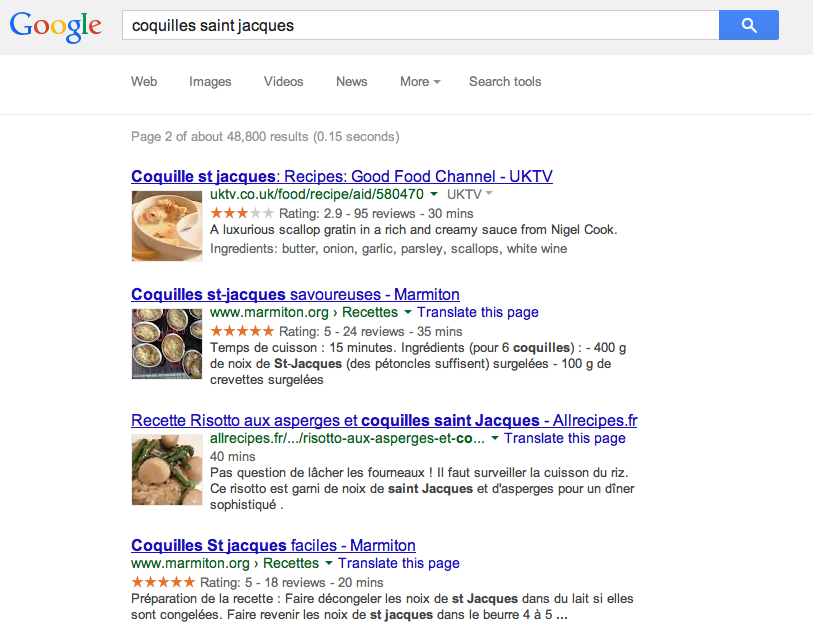Open the Recette Risotto aux asperges result
813x635 pixels.
tap(384, 421)
